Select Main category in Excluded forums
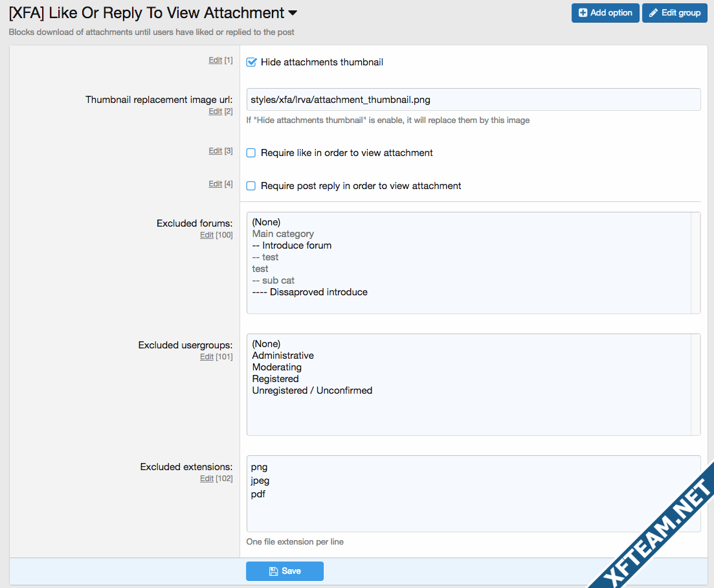 [x=283, y=234]
